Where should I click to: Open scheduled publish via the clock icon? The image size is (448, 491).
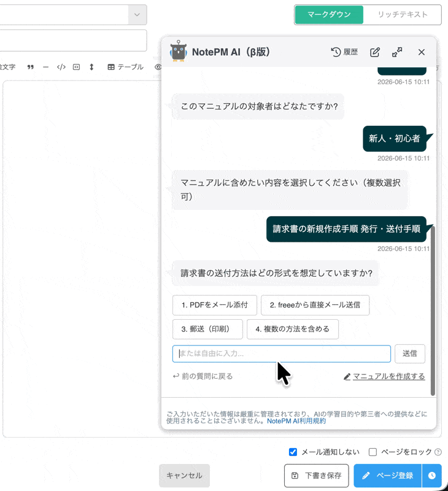[432, 476]
